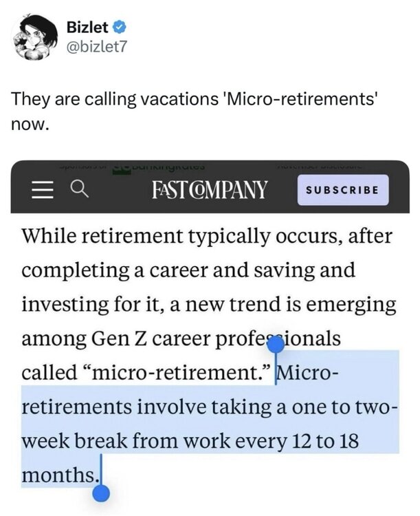Open the Fast Company hamburger menu

click(x=43, y=191)
